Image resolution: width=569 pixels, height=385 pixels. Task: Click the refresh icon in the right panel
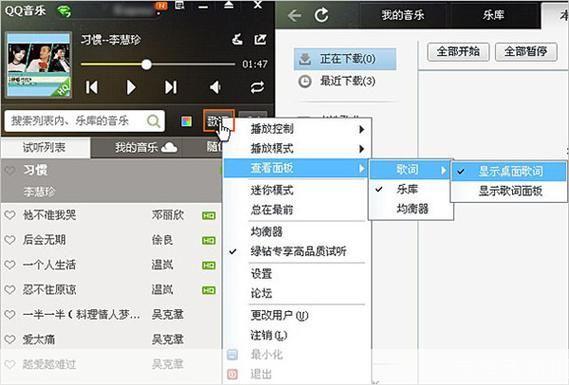(321, 15)
